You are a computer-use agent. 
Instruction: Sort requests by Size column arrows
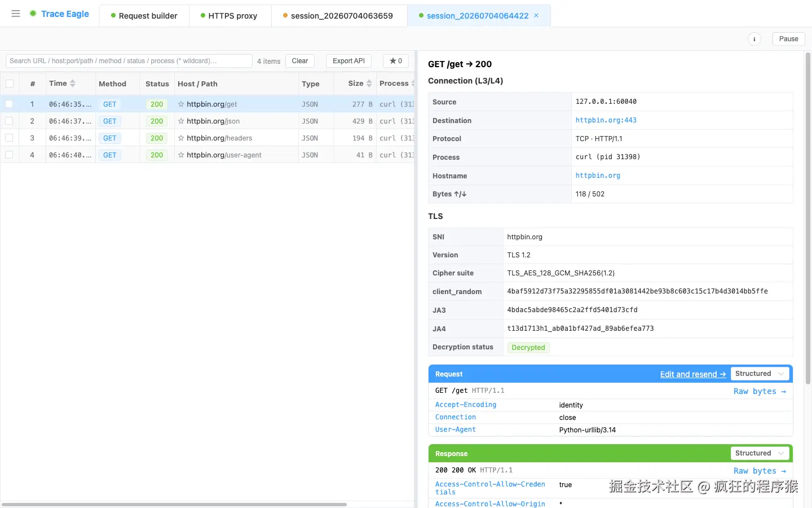(x=369, y=84)
